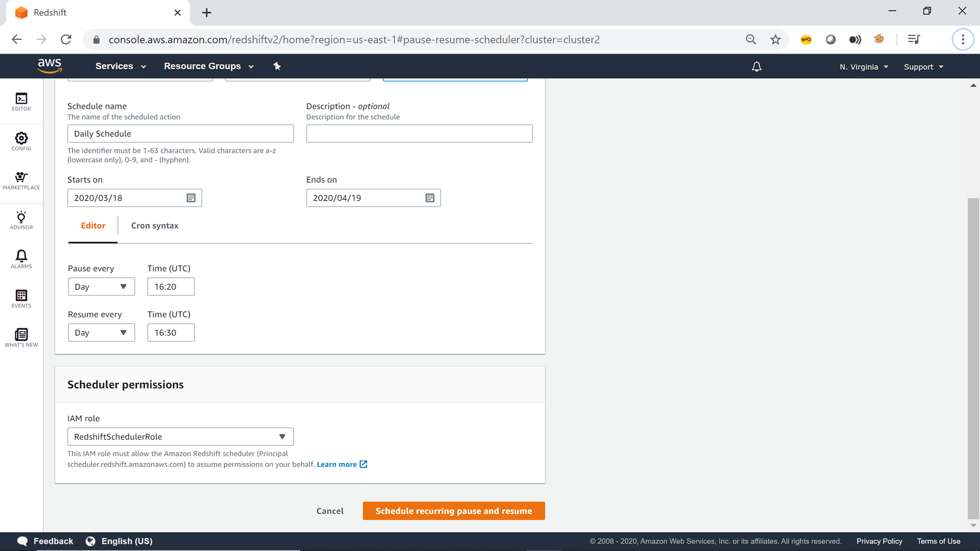Go to Marketplace in sidebar
This screenshot has width=980, height=551.
21,180
